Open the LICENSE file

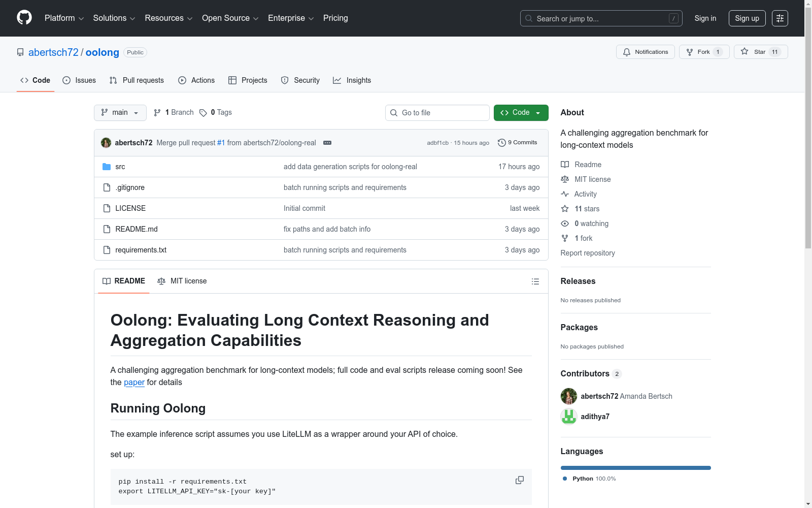pyautogui.click(x=130, y=208)
